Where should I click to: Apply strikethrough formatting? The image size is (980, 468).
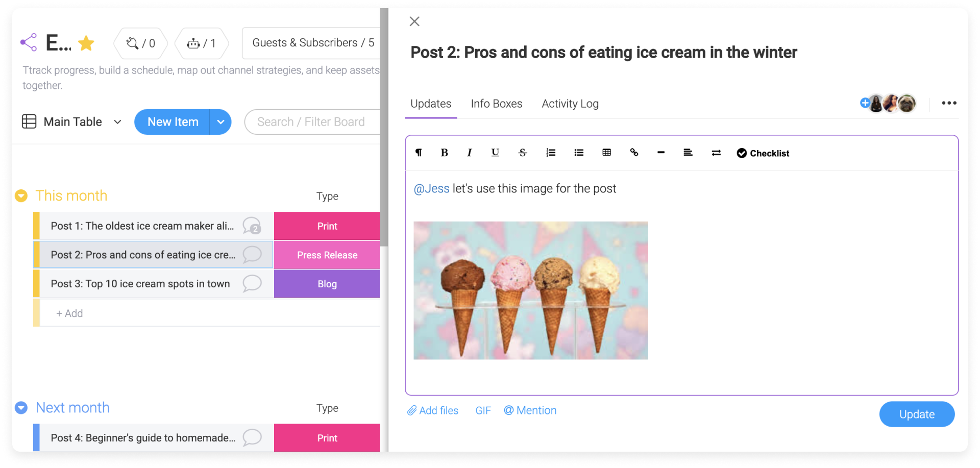[523, 153]
